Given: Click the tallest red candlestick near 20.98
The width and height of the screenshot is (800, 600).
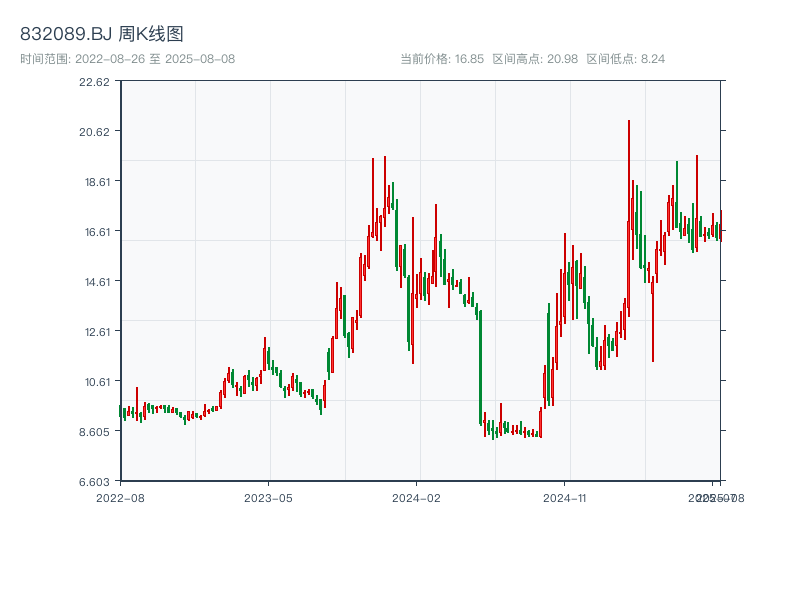Looking at the screenshot, I should (629, 218).
